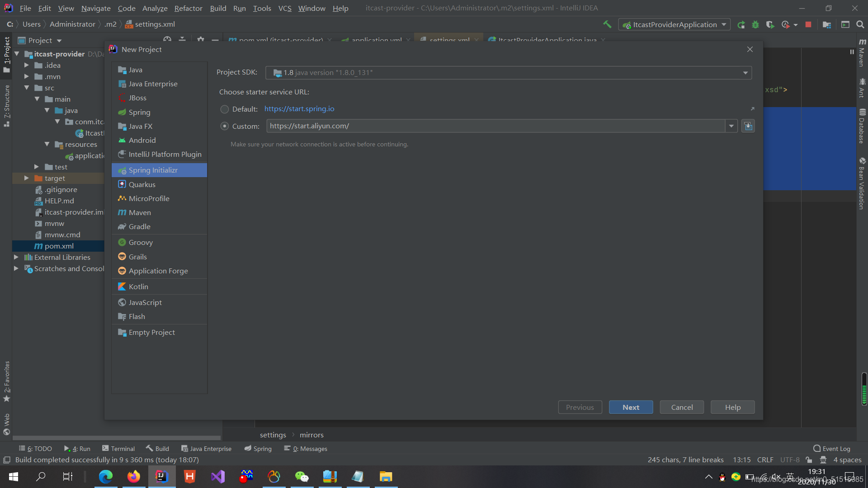
Task: Open the Project SDK dropdown
Action: pos(509,73)
